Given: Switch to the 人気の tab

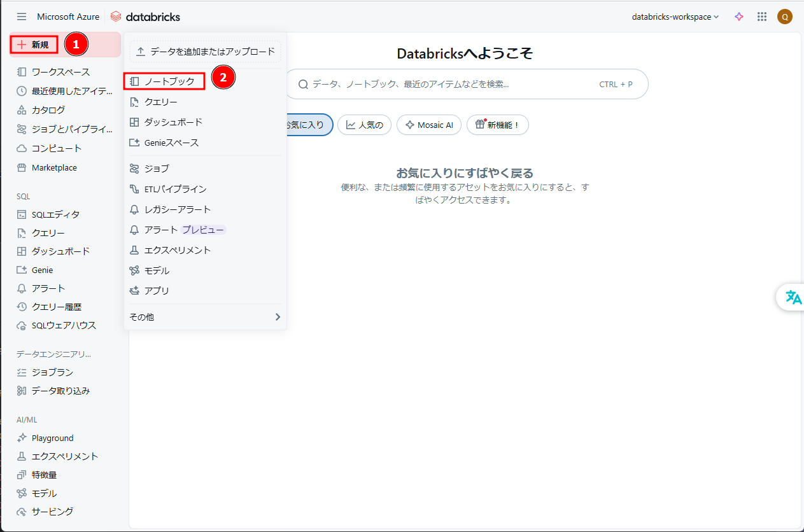Looking at the screenshot, I should coord(365,125).
